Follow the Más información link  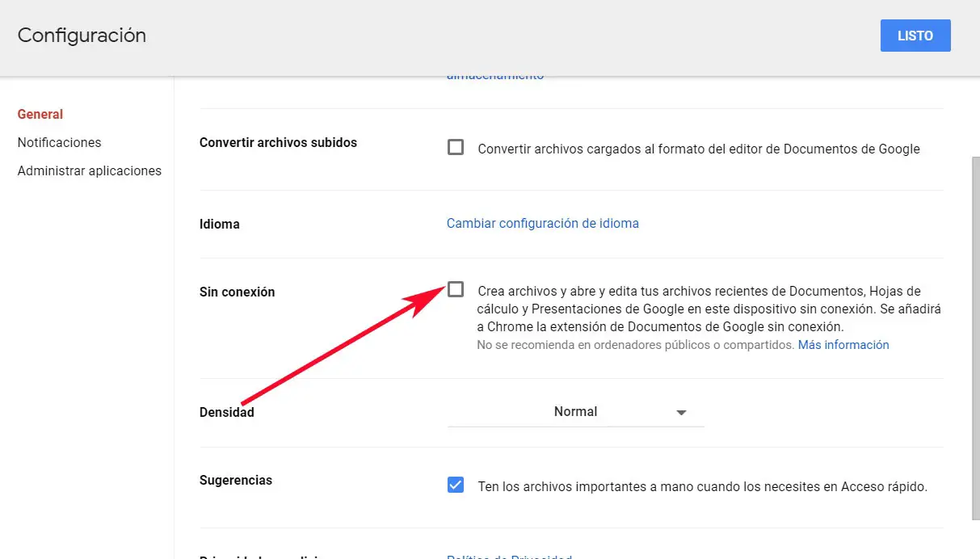[843, 345]
